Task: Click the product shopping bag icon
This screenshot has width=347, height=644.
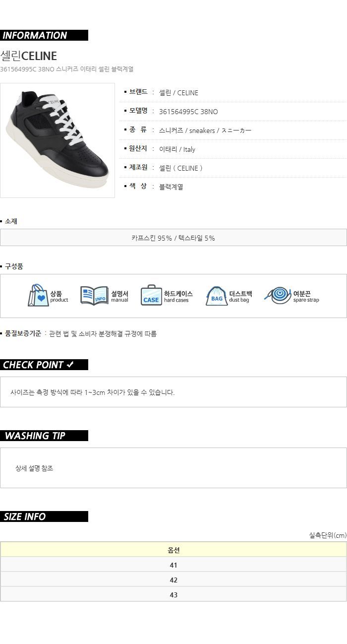Action: click(x=38, y=295)
